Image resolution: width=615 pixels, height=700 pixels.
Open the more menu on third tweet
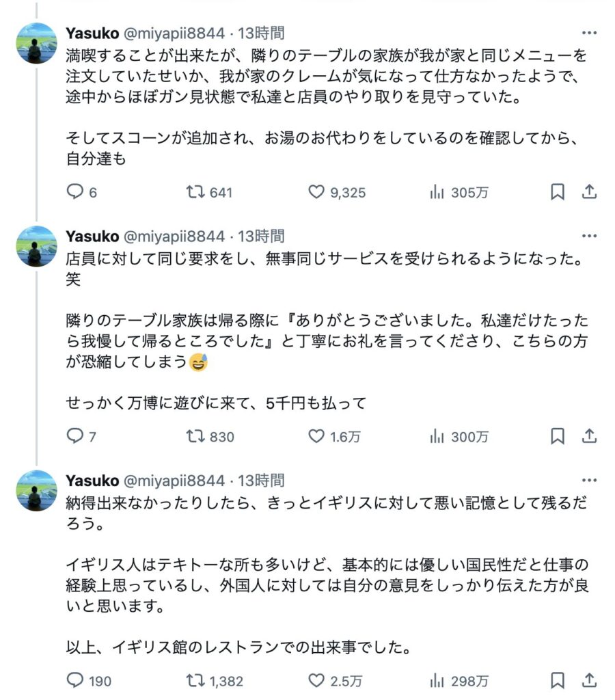click(x=588, y=481)
